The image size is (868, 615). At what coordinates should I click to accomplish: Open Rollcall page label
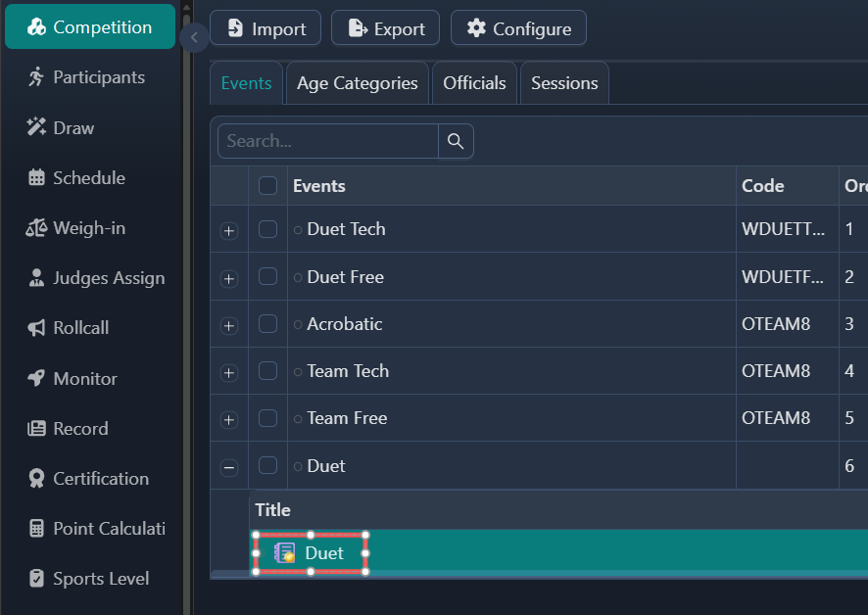click(x=80, y=328)
